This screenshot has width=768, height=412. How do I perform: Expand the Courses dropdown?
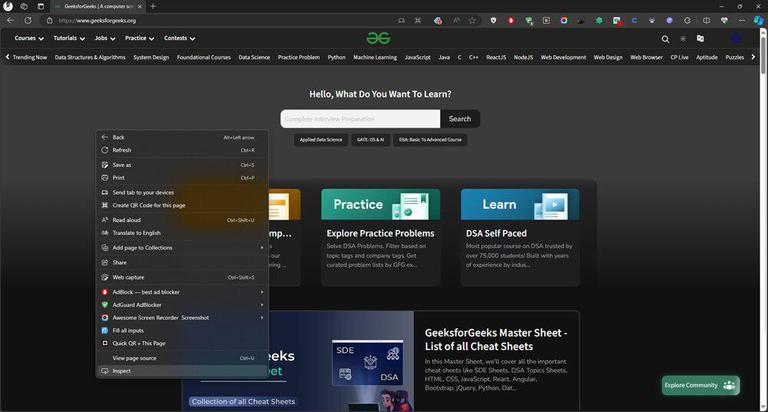[x=29, y=38]
